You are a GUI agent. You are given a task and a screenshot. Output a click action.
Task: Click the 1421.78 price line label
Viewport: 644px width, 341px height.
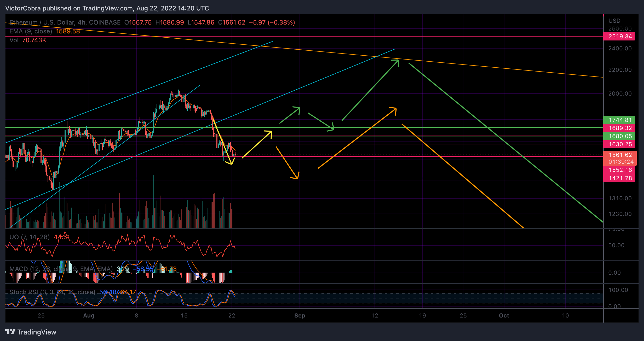click(619, 178)
